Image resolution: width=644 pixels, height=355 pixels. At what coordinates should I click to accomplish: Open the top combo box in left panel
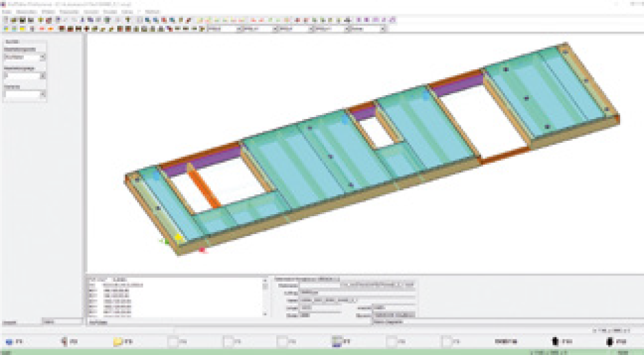[43, 57]
